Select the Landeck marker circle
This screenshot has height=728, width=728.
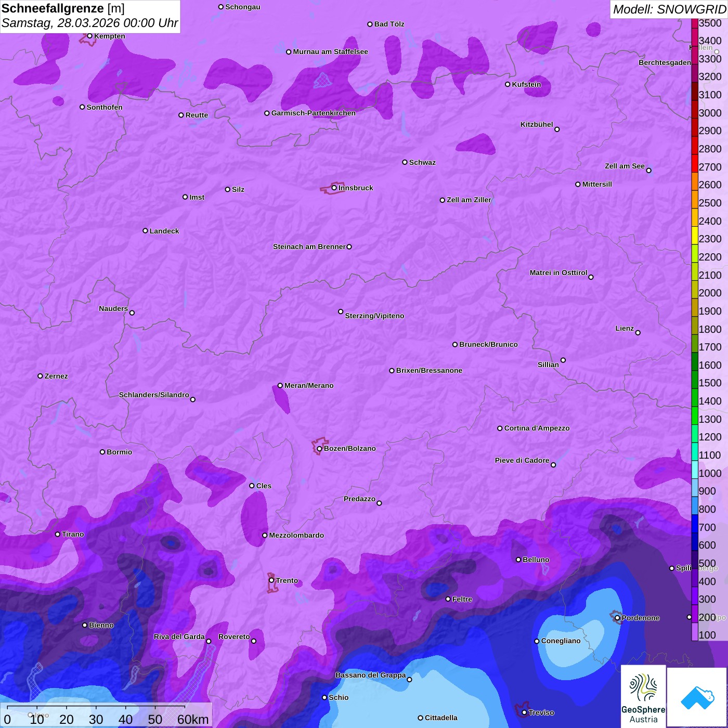(145, 231)
